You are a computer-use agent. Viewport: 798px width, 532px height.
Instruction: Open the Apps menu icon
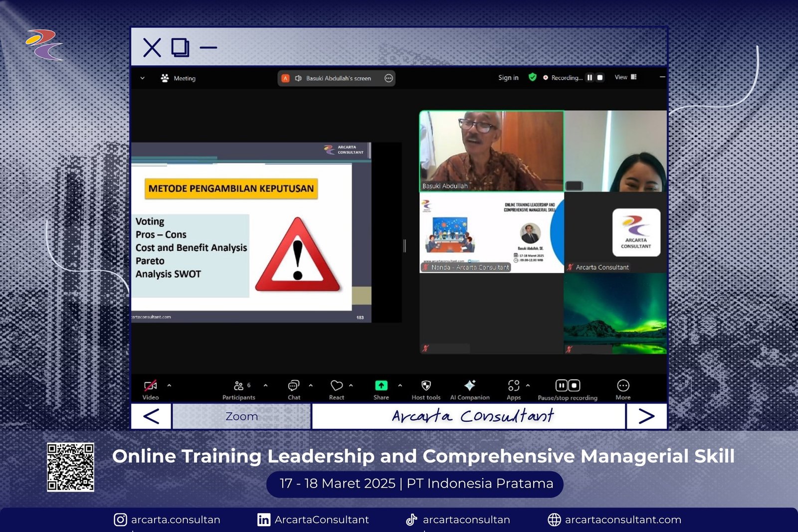coord(514,389)
